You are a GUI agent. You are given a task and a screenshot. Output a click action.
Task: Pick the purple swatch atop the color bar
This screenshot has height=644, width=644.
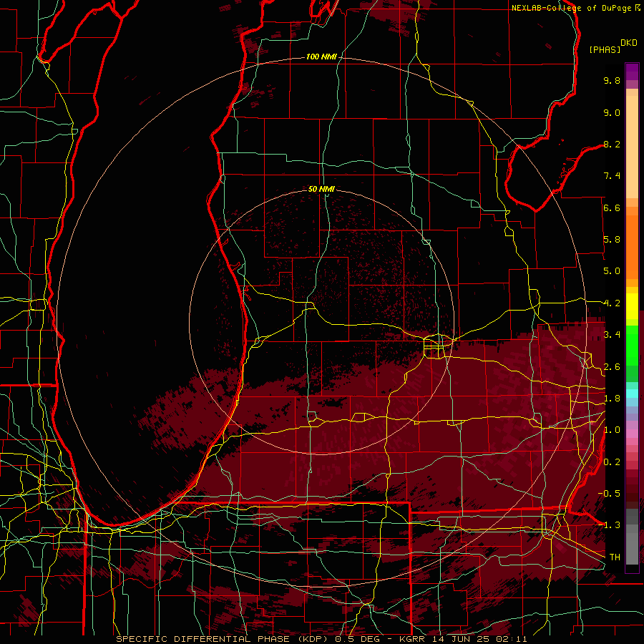point(632,72)
